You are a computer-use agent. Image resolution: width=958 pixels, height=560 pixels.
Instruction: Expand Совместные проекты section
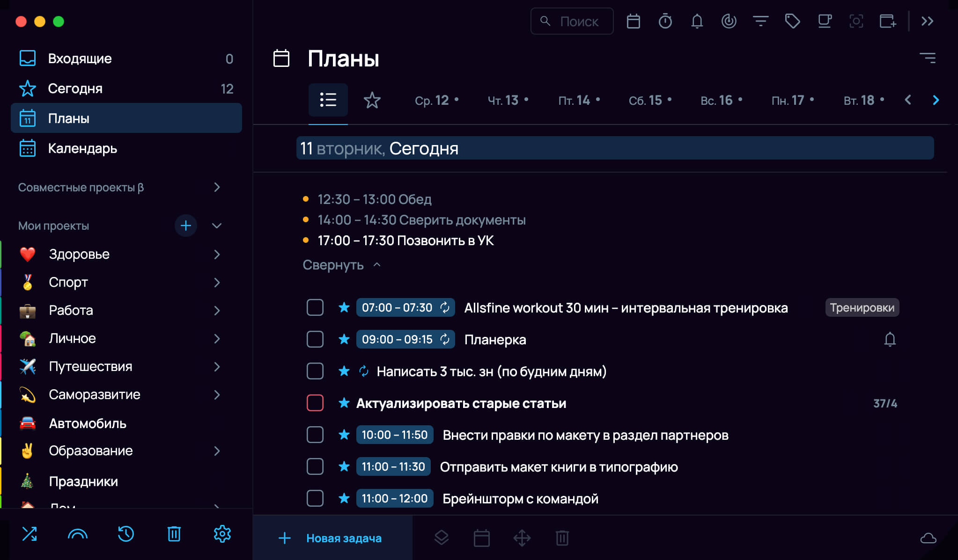[x=217, y=187]
